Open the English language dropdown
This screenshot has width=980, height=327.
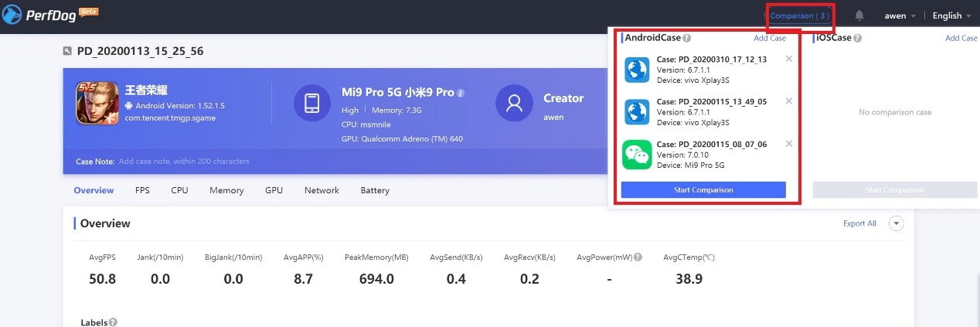coord(951,15)
